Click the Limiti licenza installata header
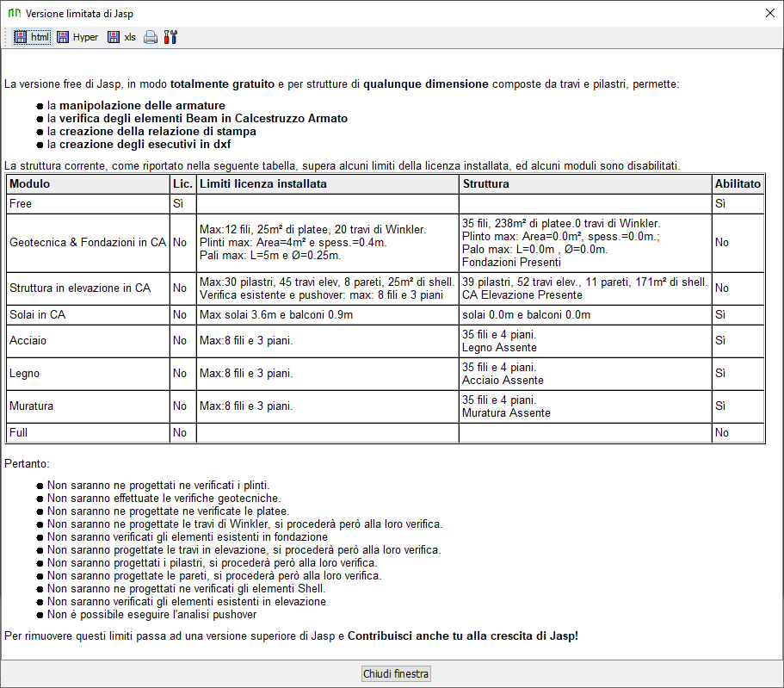Screen dimensions: 784x688 tap(262, 184)
